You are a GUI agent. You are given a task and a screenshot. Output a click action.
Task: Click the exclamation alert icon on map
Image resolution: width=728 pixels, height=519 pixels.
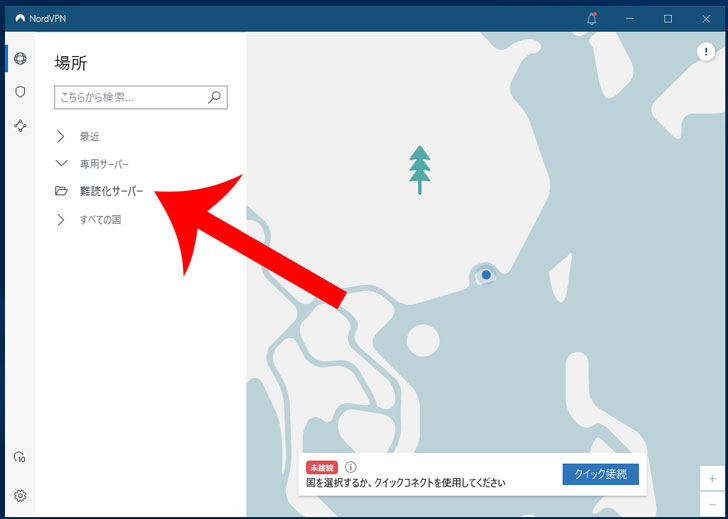pyautogui.click(x=705, y=54)
